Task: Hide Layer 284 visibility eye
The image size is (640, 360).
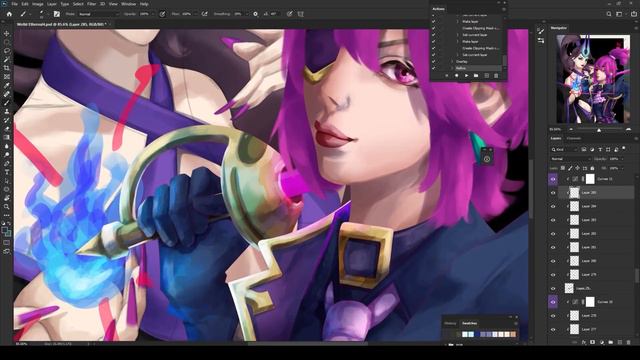Action: pos(553,206)
